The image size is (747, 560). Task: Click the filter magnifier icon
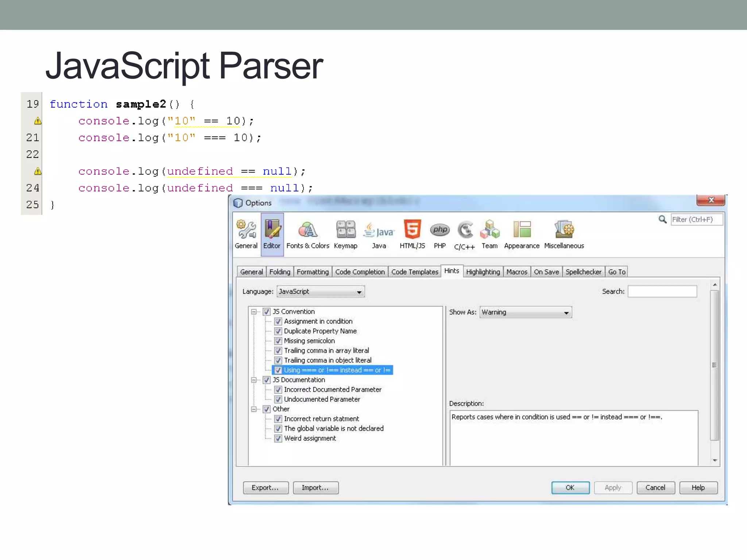(x=662, y=219)
